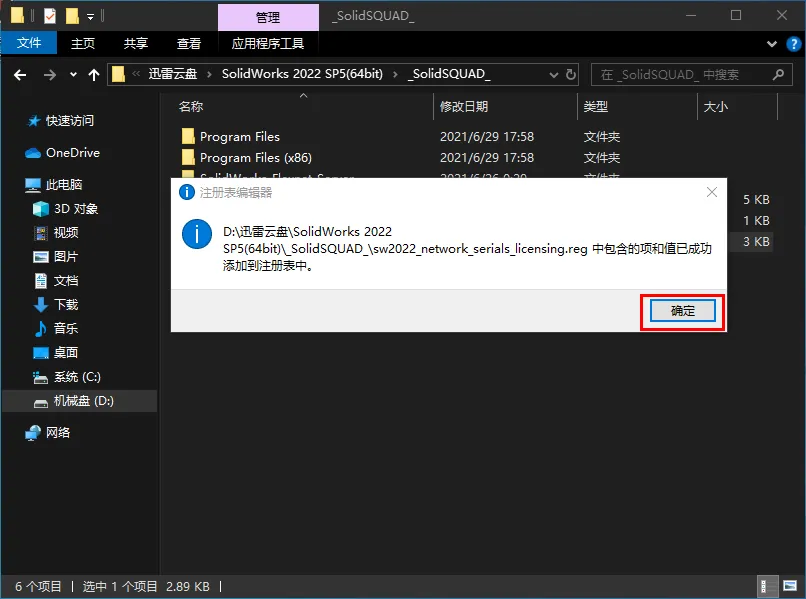Open 下载 folder in sidebar
This screenshot has height=599, width=806.
coord(66,304)
